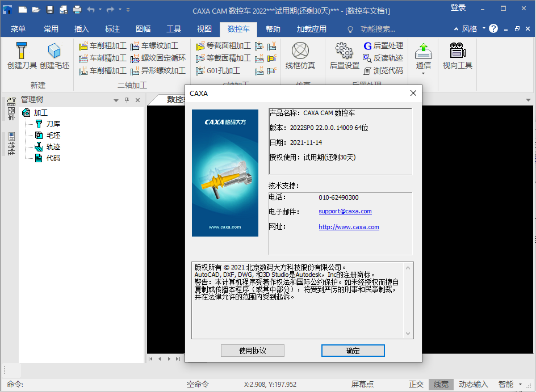Open the 风格 style dropdown arrow
536x392 pixels.
[x=484, y=28]
